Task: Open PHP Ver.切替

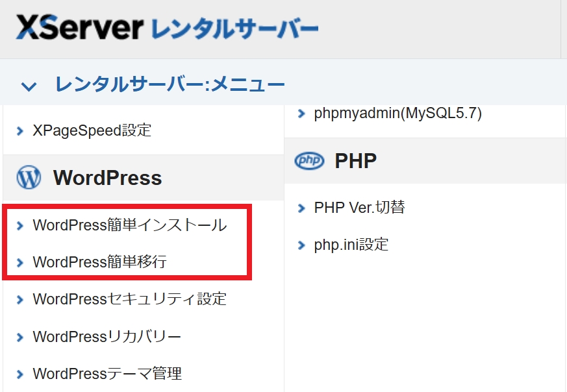Action: point(359,208)
